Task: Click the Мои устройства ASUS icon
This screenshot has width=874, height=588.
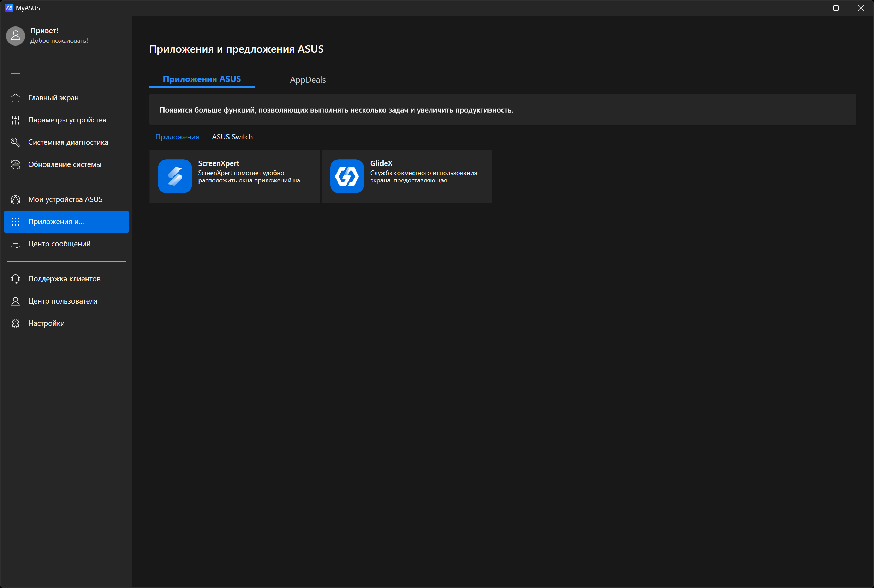Action: tap(16, 199)
